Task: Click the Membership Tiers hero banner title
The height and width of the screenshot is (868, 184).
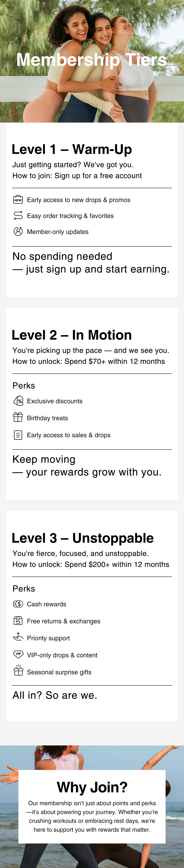Action: [92, 60]
